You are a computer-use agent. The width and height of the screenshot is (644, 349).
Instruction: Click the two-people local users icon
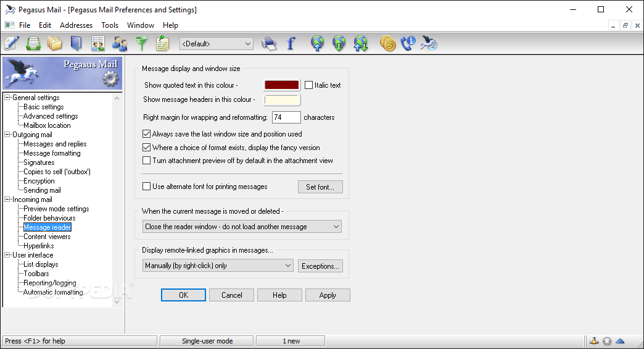(120, 43)
